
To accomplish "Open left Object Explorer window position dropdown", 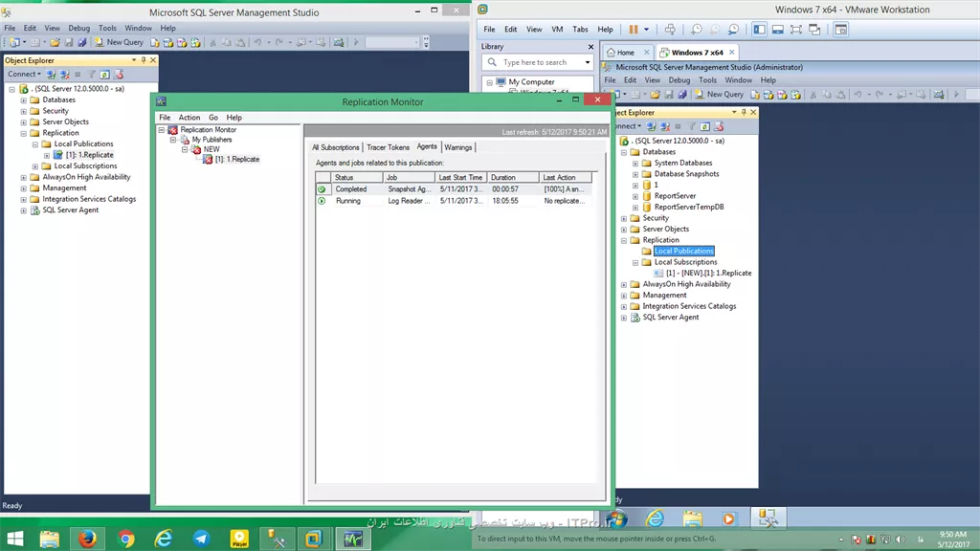I will point(134,60).
